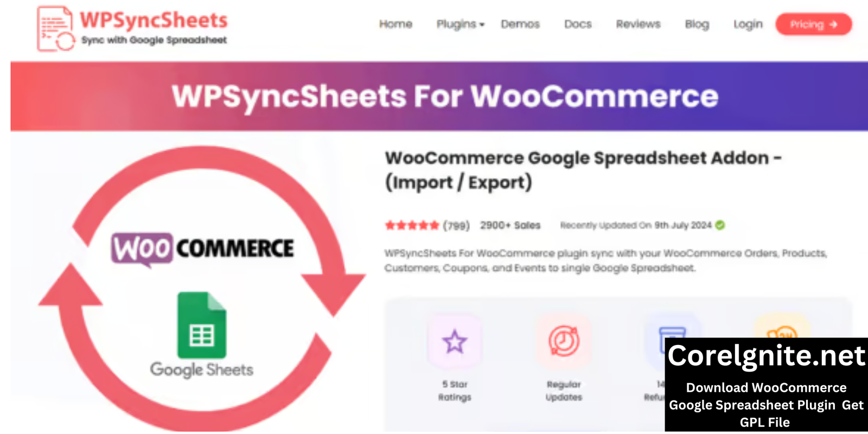Select the green Google Sheets icon

202,325
